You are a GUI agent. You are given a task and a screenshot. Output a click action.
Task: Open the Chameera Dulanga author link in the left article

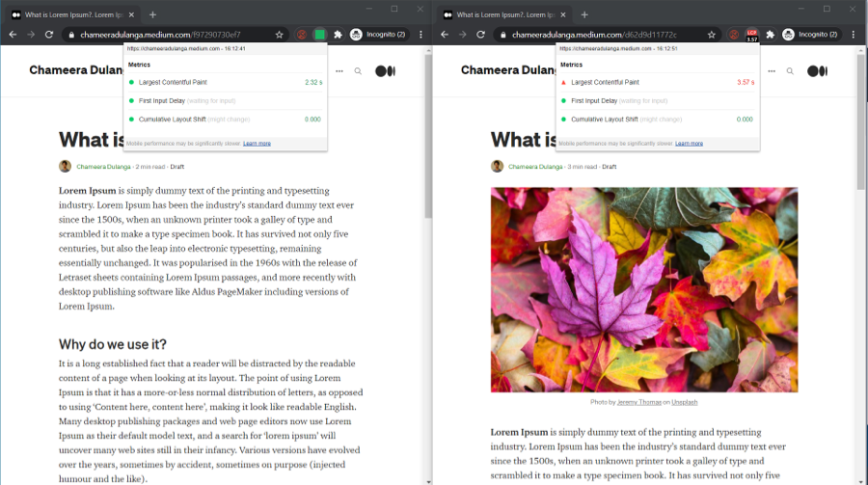(103, 167)
